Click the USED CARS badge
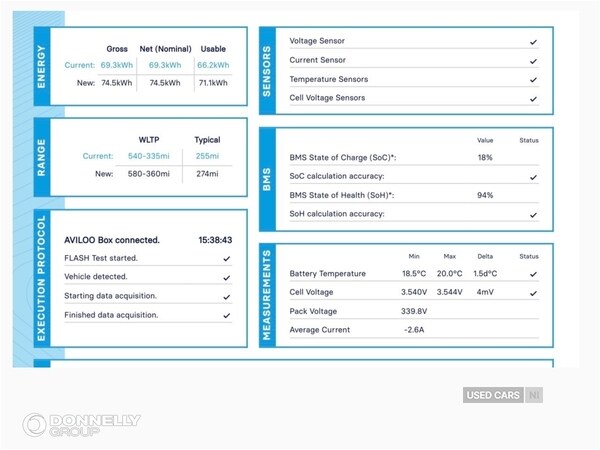This screenshot has height=450, width=600. coord(493,395)
